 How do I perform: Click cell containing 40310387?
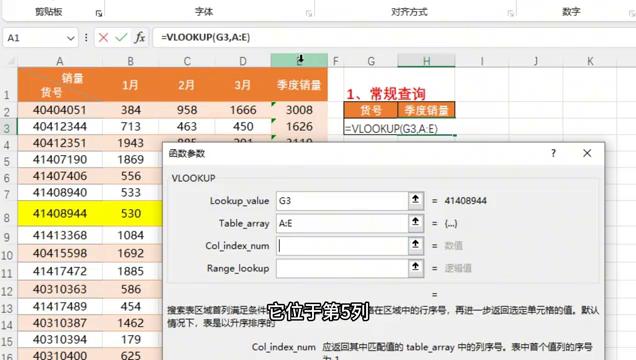[x=60, y=323]
